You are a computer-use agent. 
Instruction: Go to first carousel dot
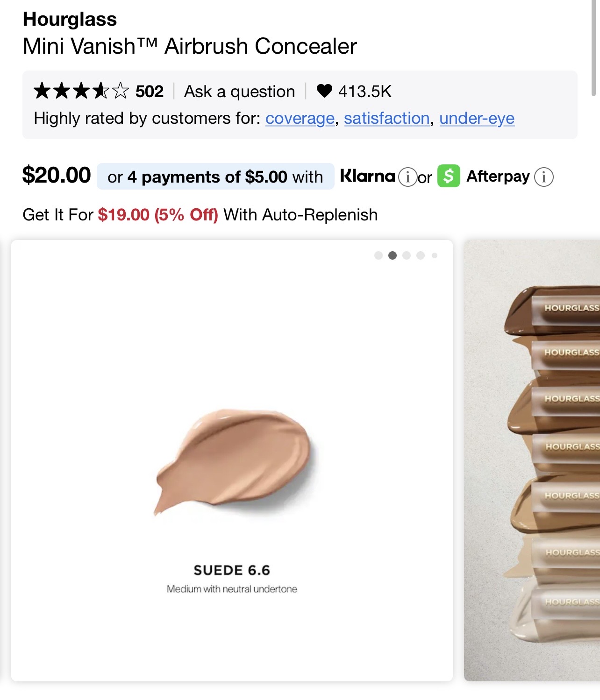tap(379, 255)
